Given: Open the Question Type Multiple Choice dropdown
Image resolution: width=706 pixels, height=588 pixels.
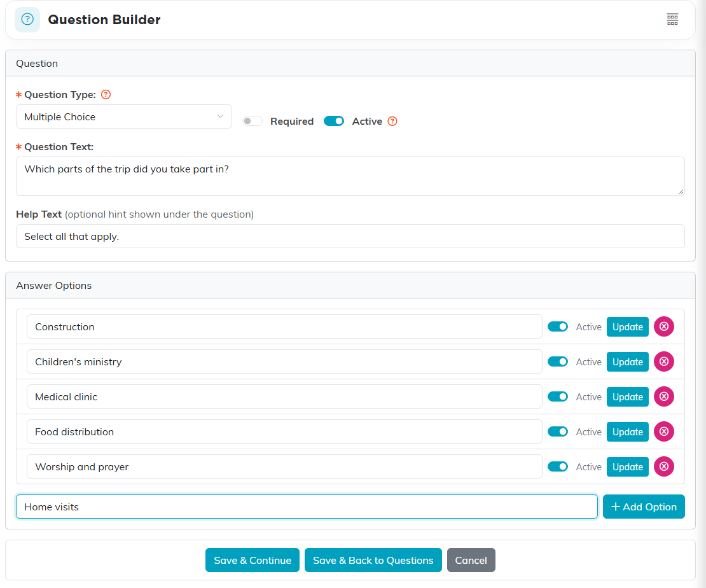Looking at the screenshot, I should [x=124, y=116].
